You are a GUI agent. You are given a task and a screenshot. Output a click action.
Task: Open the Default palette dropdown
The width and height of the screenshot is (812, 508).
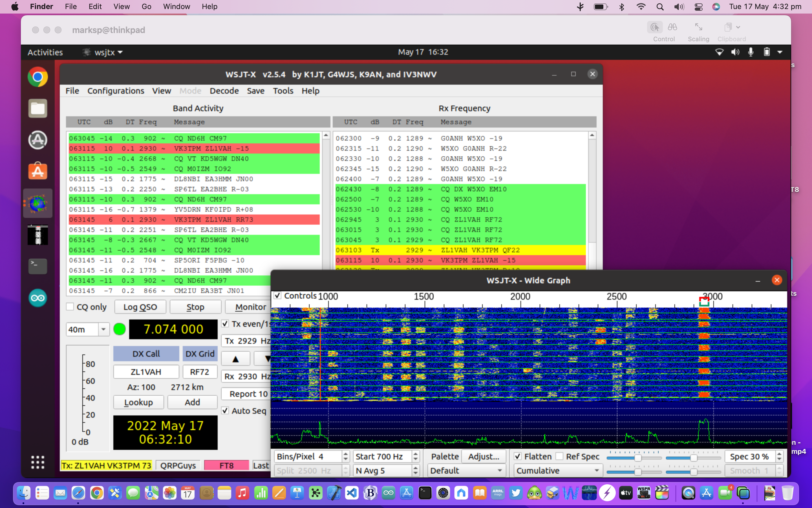[x=467, y=470]
